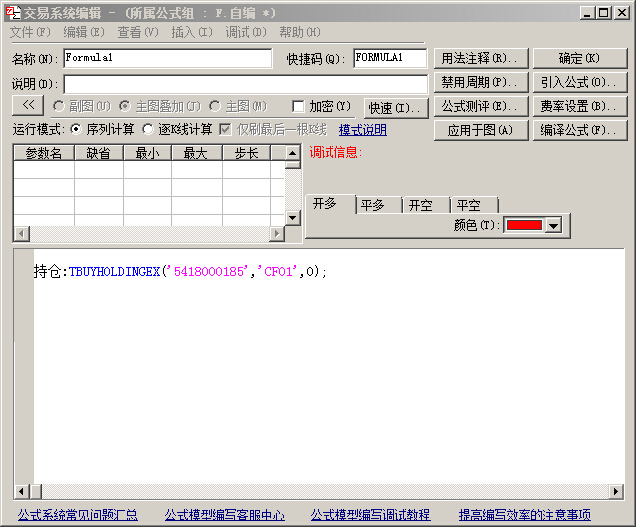Viewport: 636px width, 527px height.
Task: Click the 名称 input field containing Formula1
Action: pos(168,58)
